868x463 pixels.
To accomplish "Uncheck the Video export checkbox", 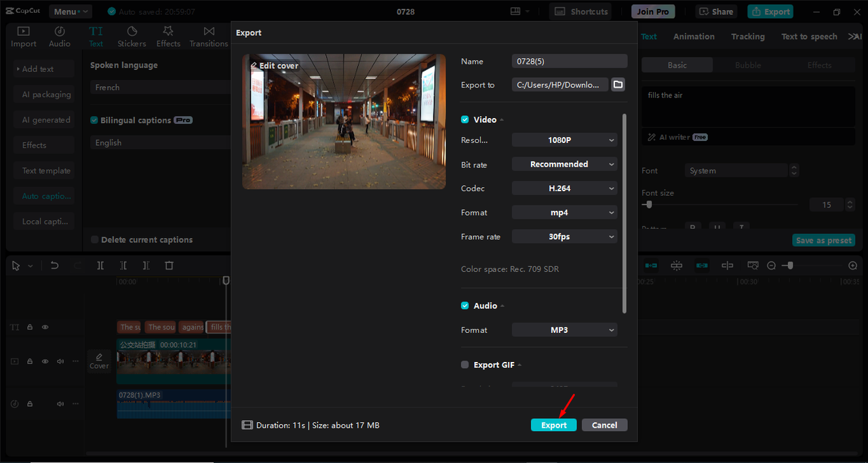I will click(x=465, y=119).
